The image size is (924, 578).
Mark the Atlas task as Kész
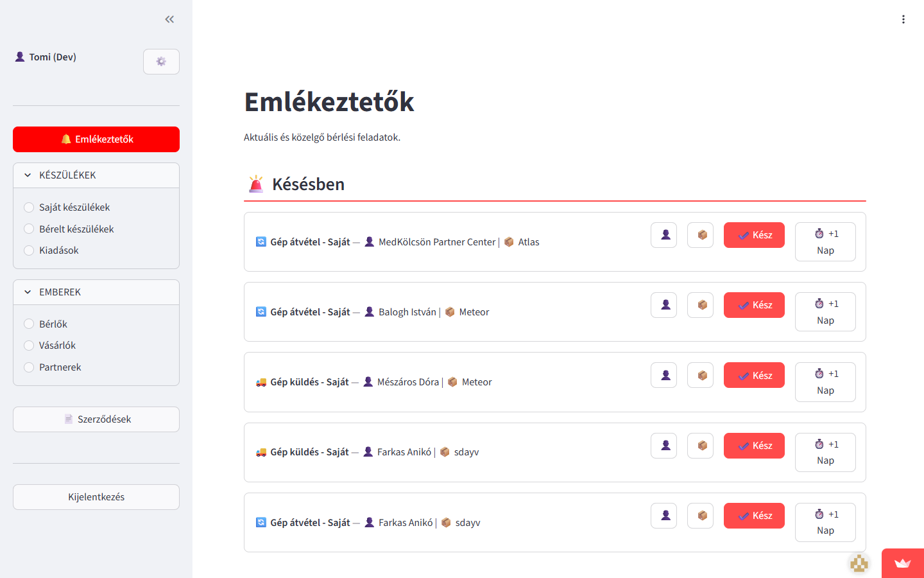pos(754,235)
